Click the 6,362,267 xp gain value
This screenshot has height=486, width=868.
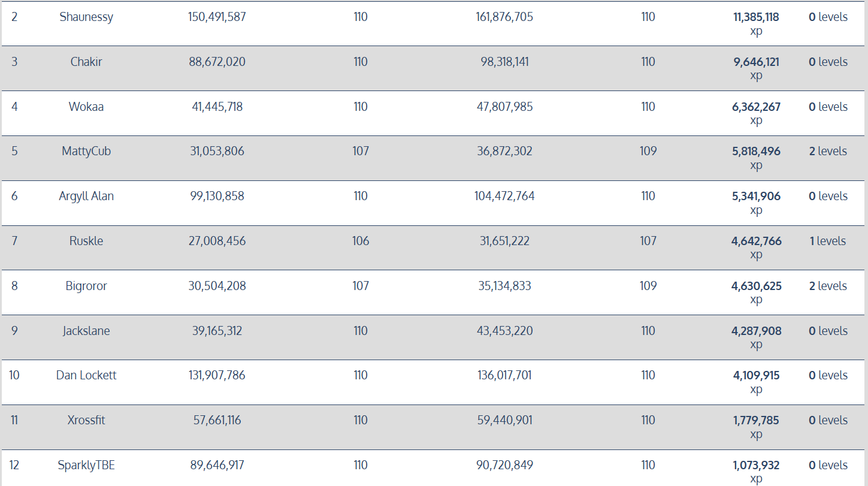756,107
